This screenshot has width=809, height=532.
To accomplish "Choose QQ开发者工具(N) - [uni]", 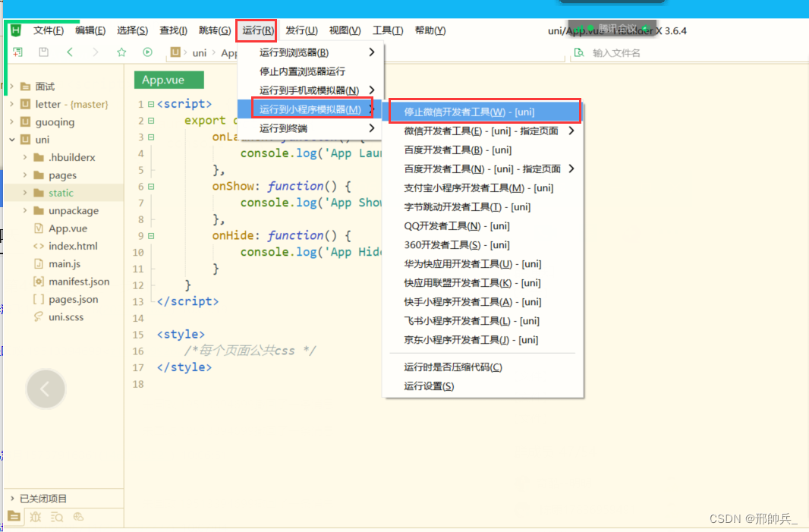I will point(483,226).
